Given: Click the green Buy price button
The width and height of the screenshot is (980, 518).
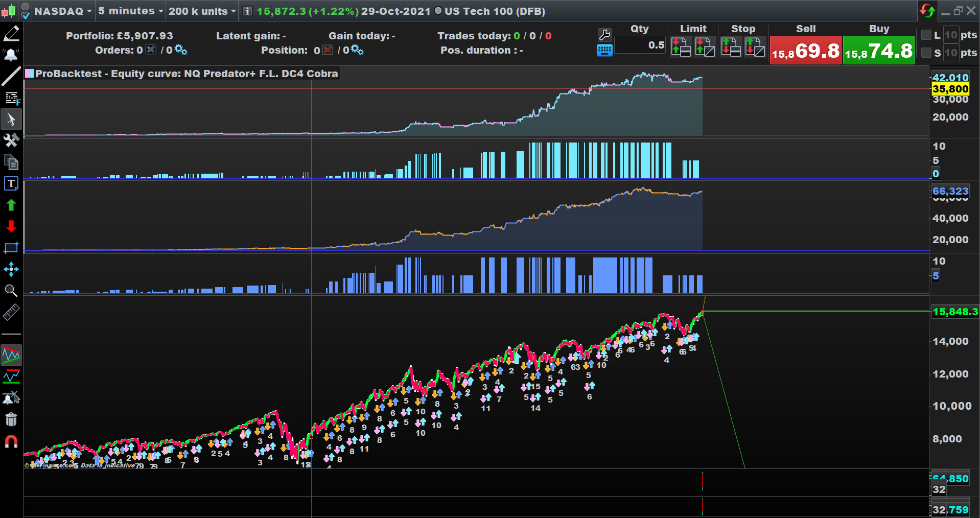Looking at the screenshot, I should 878,50.
